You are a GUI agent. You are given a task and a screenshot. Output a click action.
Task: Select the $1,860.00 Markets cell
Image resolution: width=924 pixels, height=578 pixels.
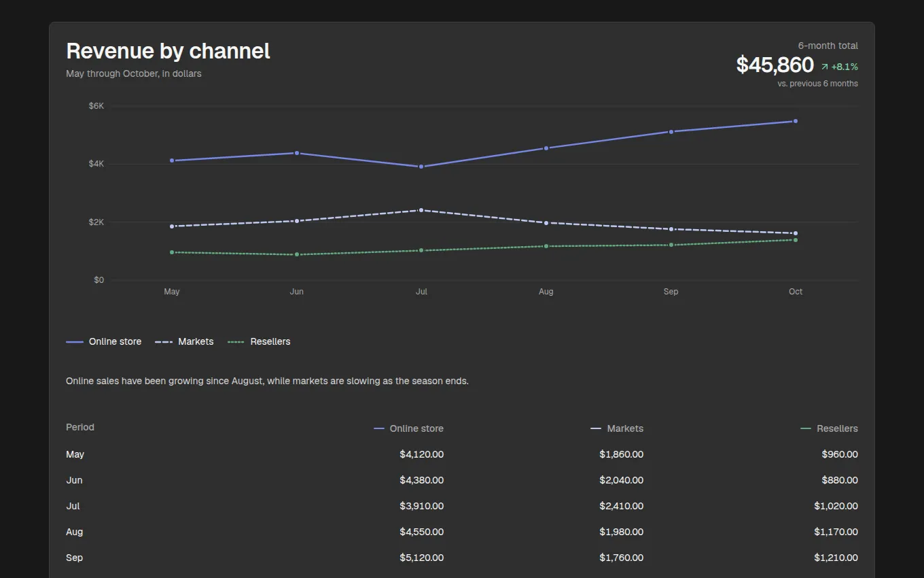pyautogui.click(x=621, y=454)
